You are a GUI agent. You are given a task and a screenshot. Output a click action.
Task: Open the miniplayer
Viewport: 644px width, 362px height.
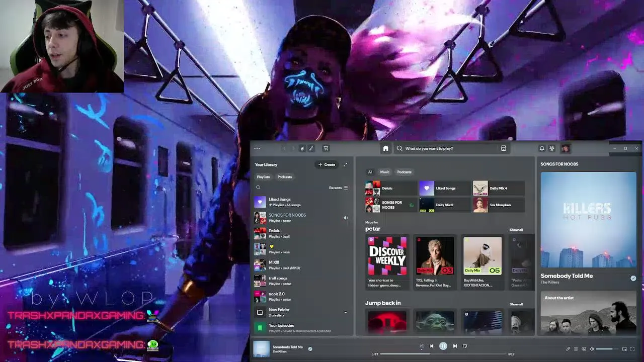(624, 349)
